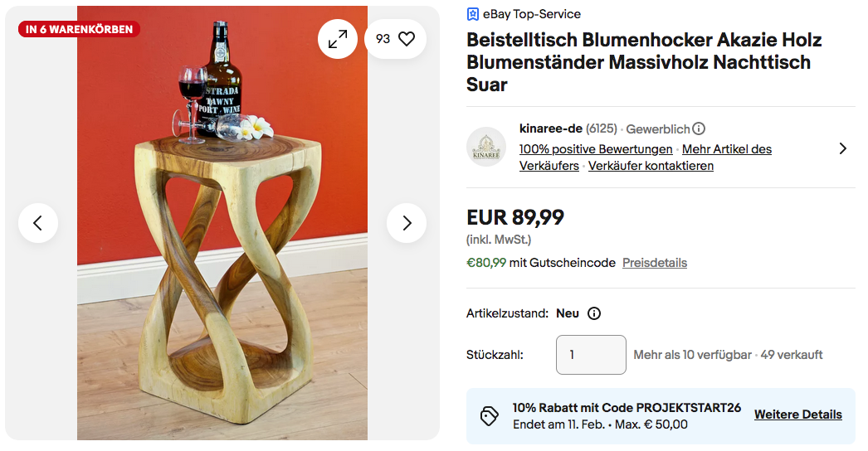Open Mehr Artikel des Verkäufers
Viewport: 868px width, 451px height.
(727, 149)
